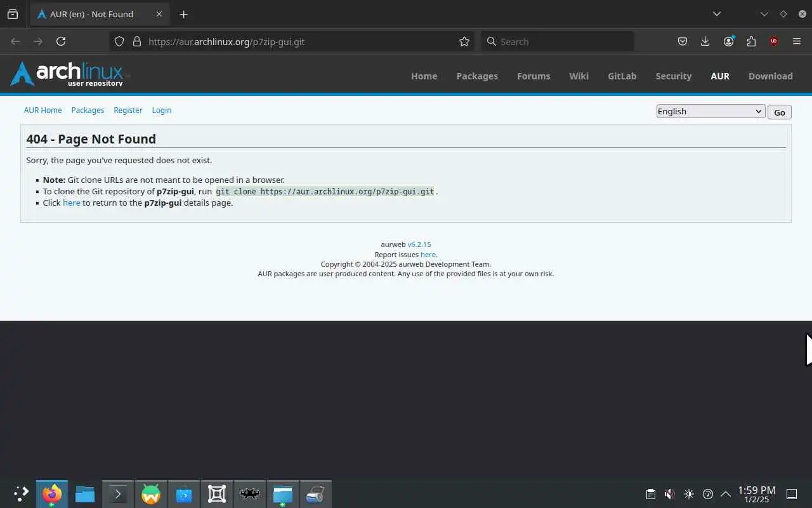Open Download navigation item
The width and height of the screenshot is (812, 508).
[770, 76]
